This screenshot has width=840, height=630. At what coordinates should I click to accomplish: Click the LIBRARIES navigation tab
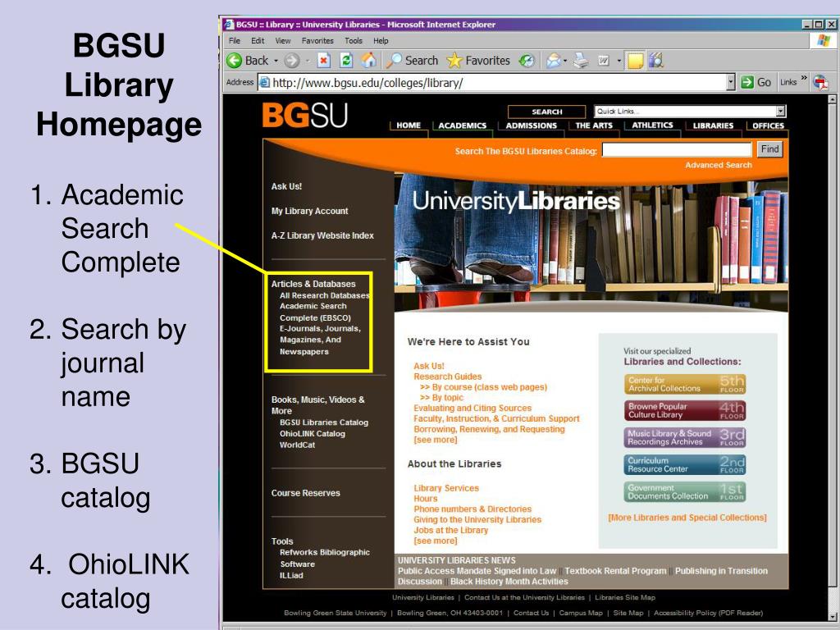[713, 126]
